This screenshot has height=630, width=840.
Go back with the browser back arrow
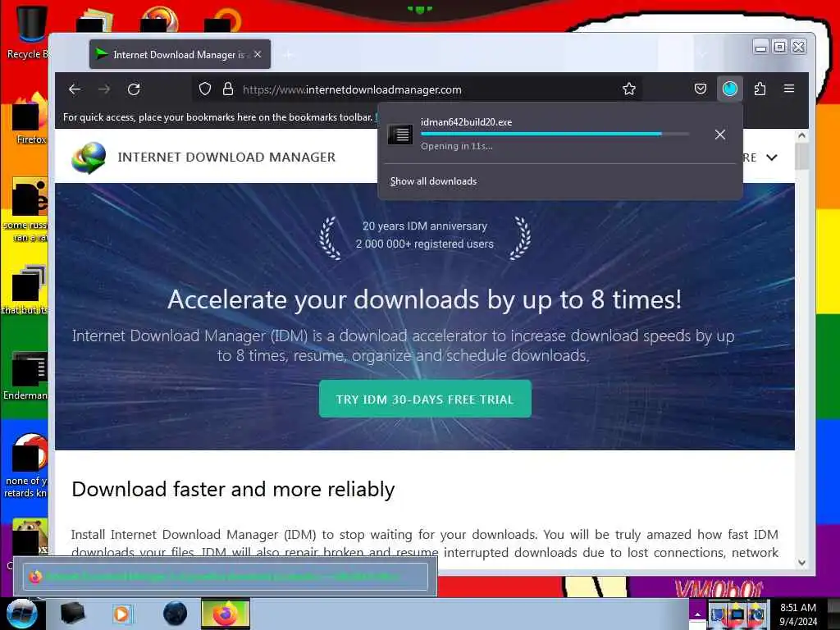click(75, 89)
